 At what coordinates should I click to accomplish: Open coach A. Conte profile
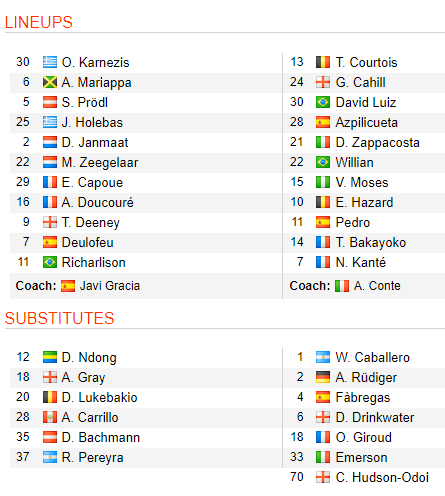377,286
